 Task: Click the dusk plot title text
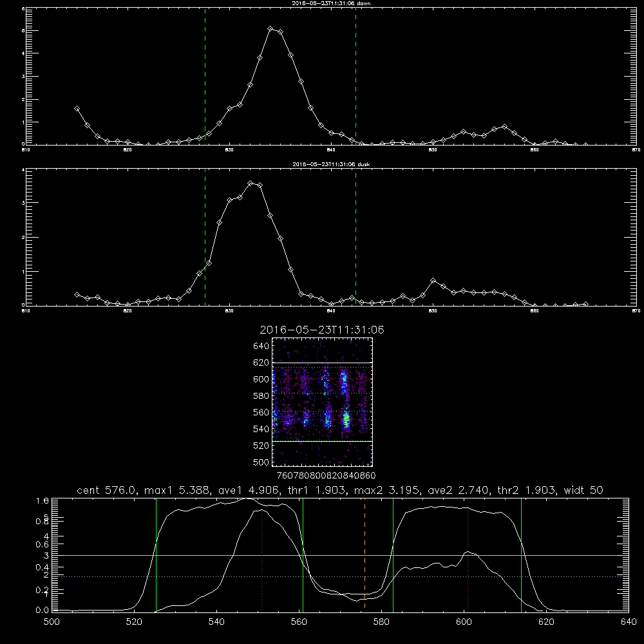pos(331,164)
